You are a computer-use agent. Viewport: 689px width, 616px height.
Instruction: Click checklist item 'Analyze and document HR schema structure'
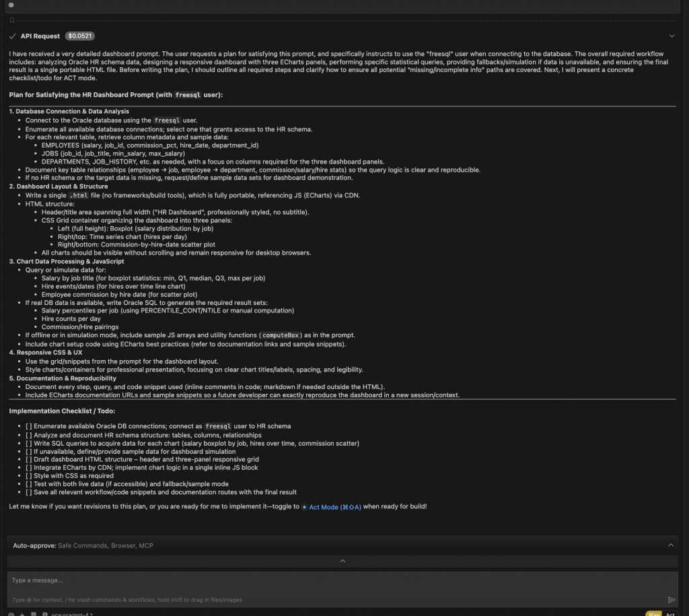[143, 436]
